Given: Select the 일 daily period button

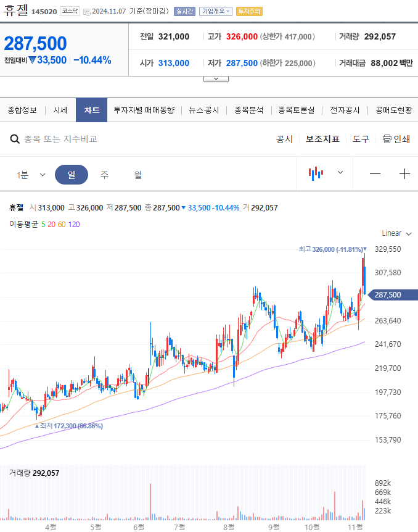Looking at the screenshot, I should tap(72, 175).
